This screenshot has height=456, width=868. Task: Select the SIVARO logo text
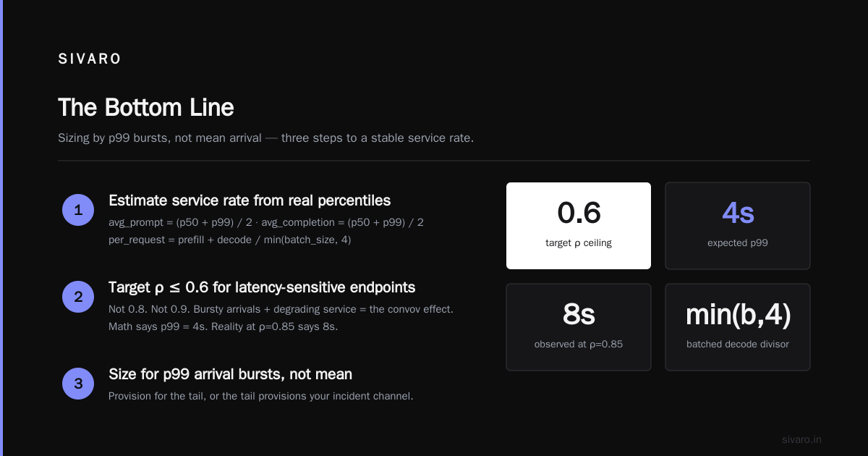(x=90, y=59)
